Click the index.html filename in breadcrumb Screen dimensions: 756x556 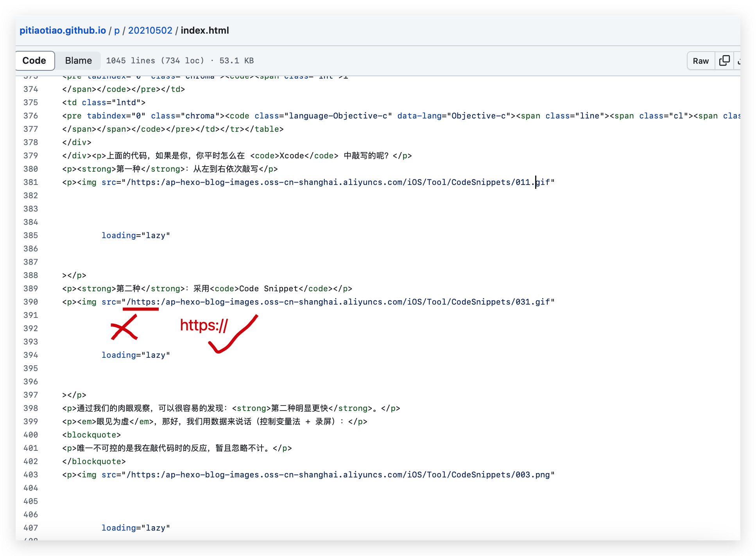pyautogui.click(x=205, y=30)
